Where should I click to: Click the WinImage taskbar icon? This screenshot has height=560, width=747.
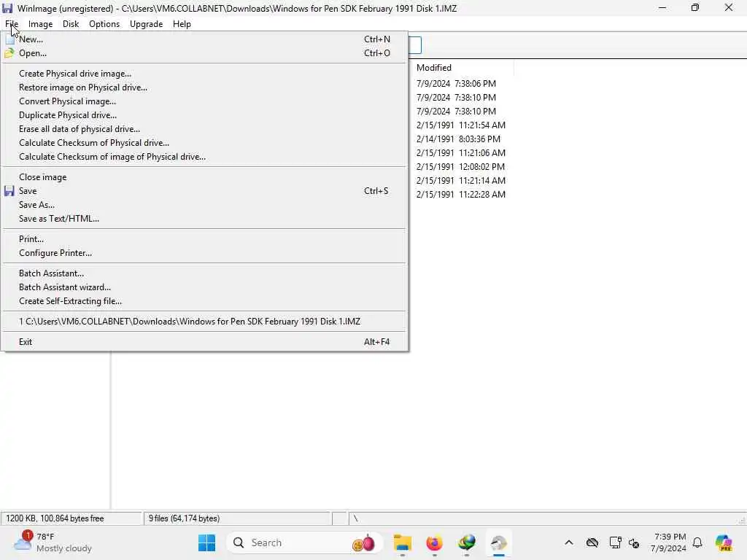[x=499, y=542]
